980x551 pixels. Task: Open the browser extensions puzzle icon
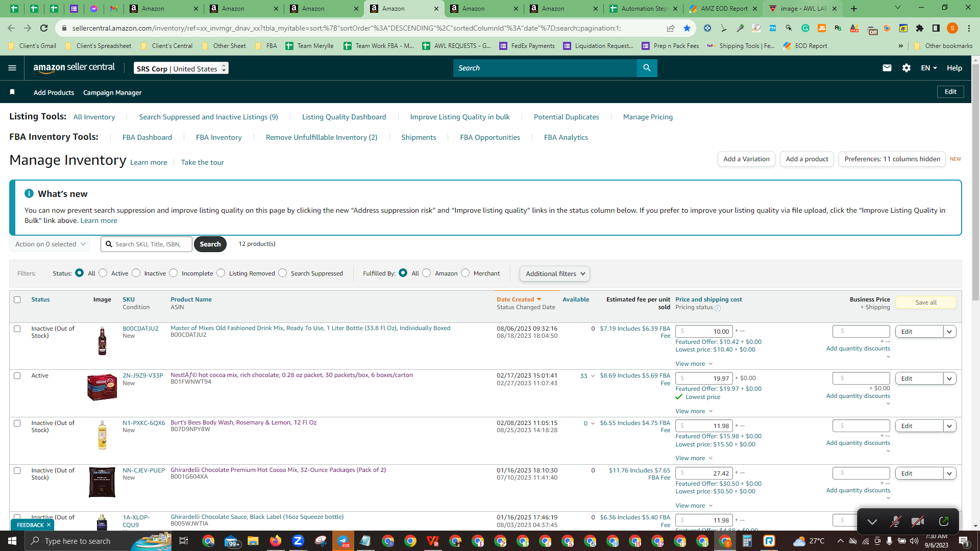[x=920, y=28]
